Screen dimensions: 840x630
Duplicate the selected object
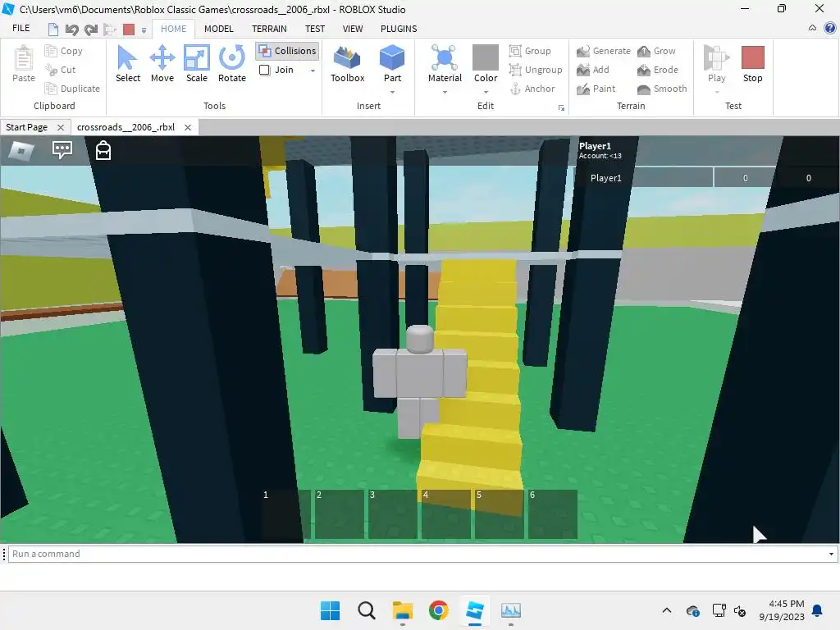pyautogui.click(x=72, y=89)
